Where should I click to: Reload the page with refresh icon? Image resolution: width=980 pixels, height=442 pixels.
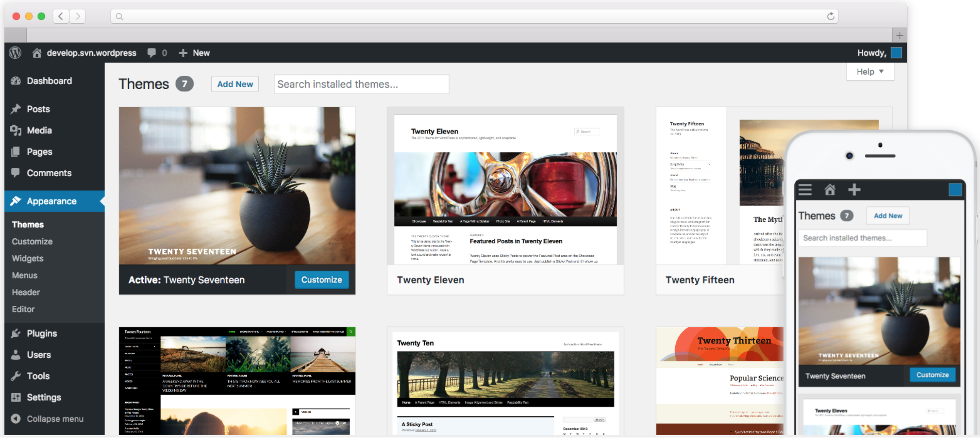[830, 16]
